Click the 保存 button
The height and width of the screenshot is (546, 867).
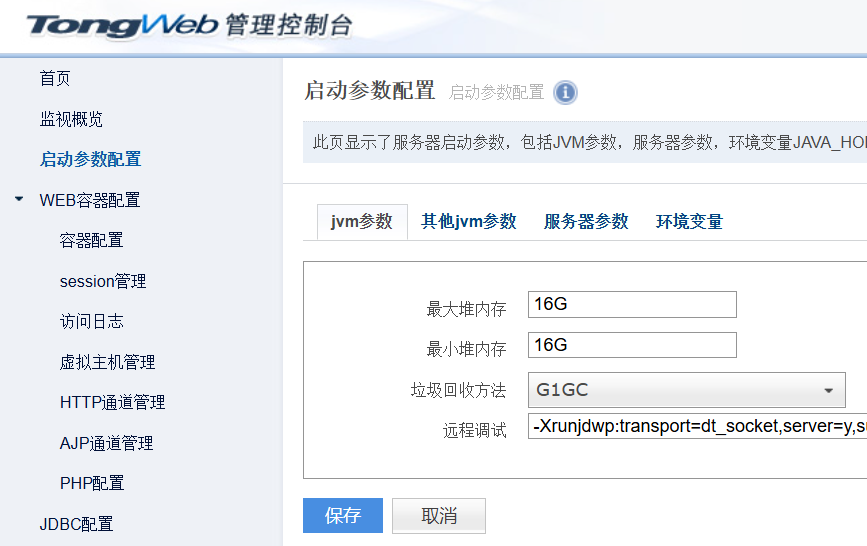coord(343,516)
